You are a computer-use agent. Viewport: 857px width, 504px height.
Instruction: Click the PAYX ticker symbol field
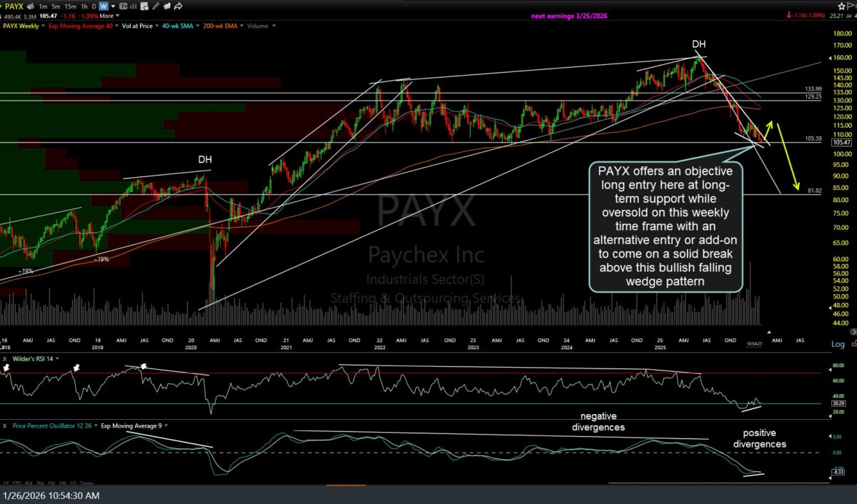pyautogui.click(x=14, y=6)
